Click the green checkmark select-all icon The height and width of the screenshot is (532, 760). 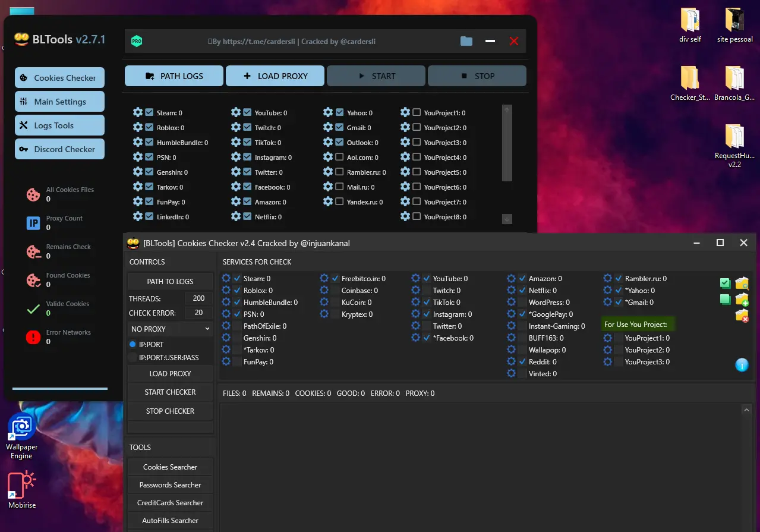pos(725,284)
